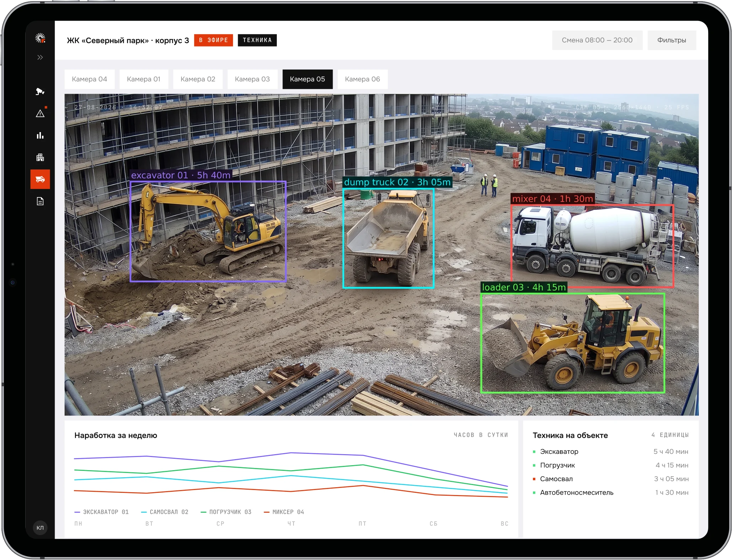732x560 pixels.
Task: Switch to the Камера 02 tab
Action: [x=198, y=79]
